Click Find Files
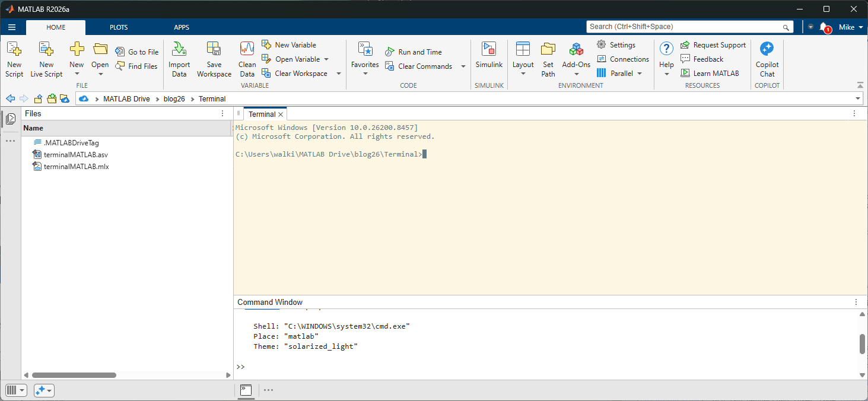The image size is (868, 401). point(137,66)
